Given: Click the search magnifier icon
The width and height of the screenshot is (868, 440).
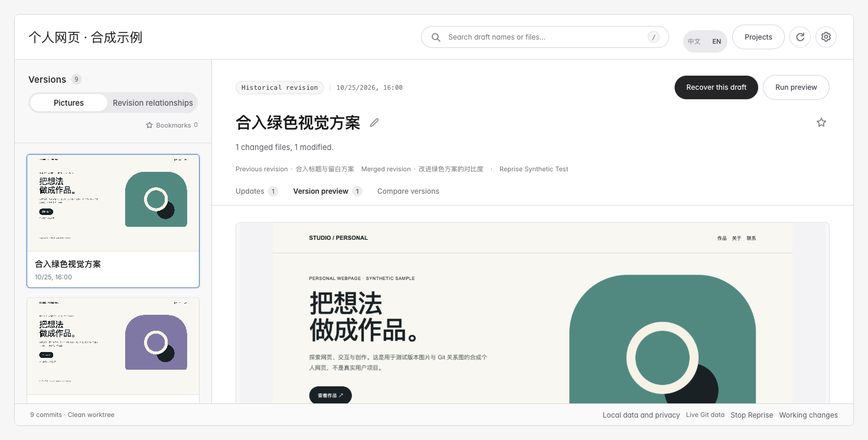Looking at the screenshot, I should tap(436, 37).
